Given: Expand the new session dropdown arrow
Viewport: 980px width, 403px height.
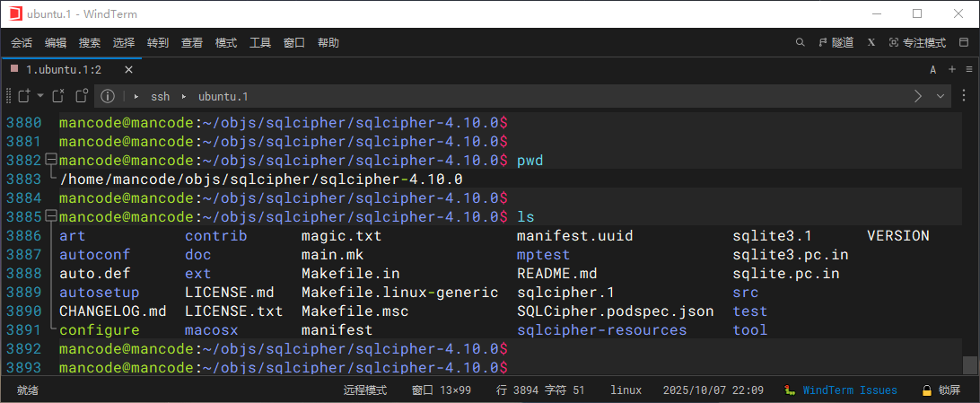Looking at the screenshot, I should [x=40, y=96].
